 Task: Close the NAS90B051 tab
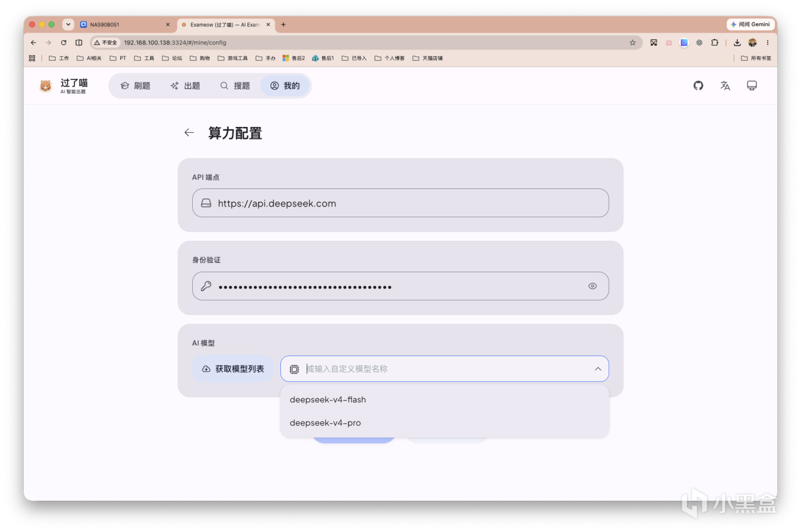(x=168, y=24)
